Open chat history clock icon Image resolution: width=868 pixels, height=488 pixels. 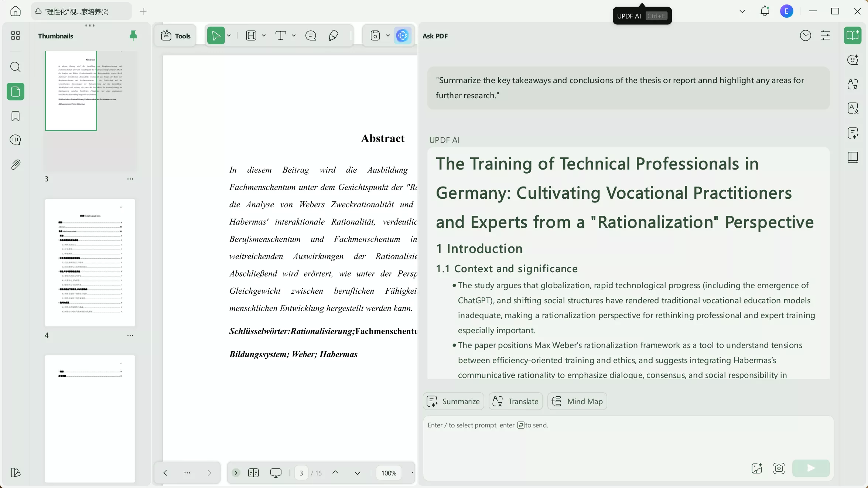pyautogui.click(x=805, y=35)
